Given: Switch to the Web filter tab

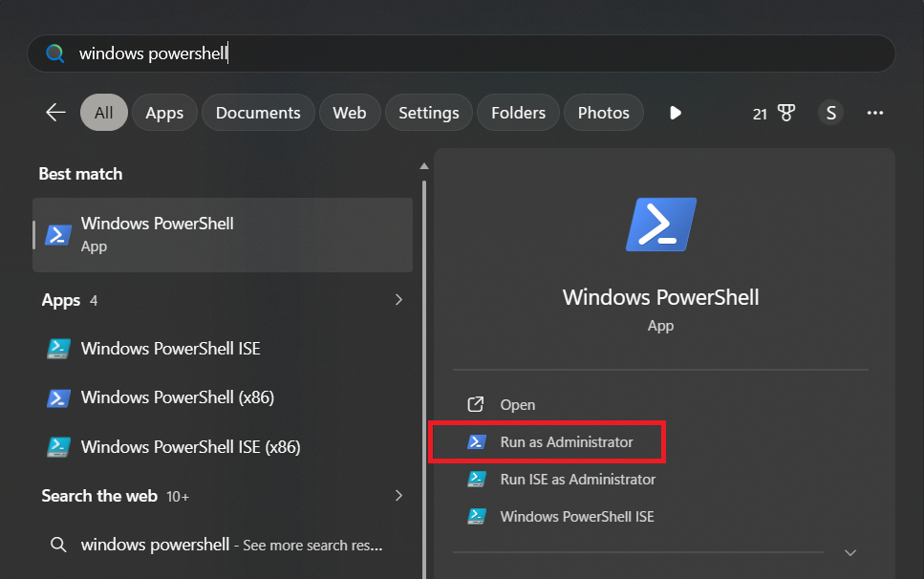Looking at the screenshot, I should (x=350, y=113).
